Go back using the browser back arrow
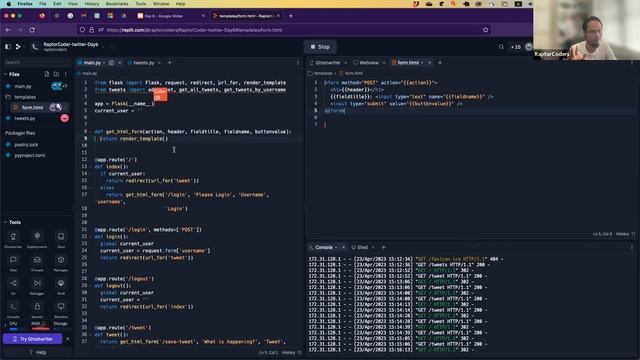 tap(8, 29)
